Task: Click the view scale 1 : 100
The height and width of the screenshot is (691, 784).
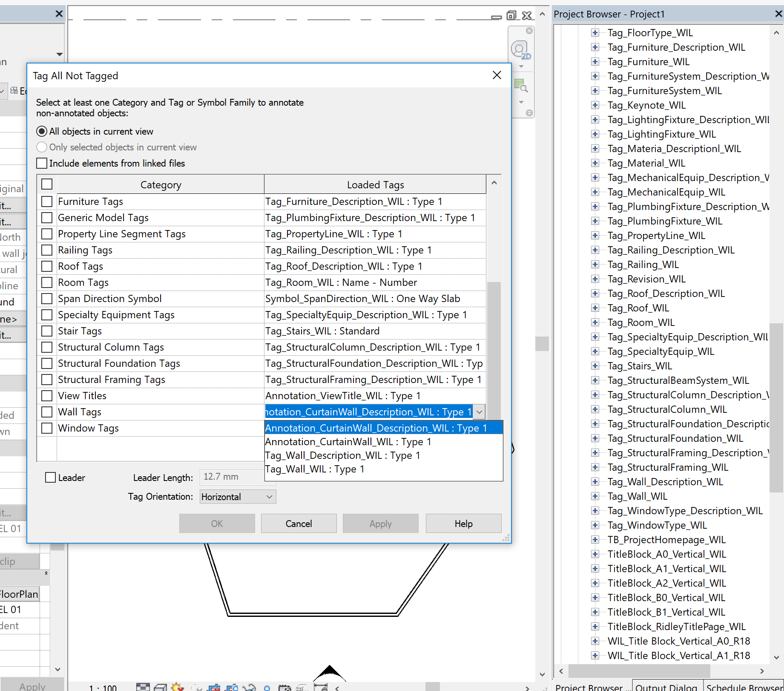Action: (x=103, y=687)
